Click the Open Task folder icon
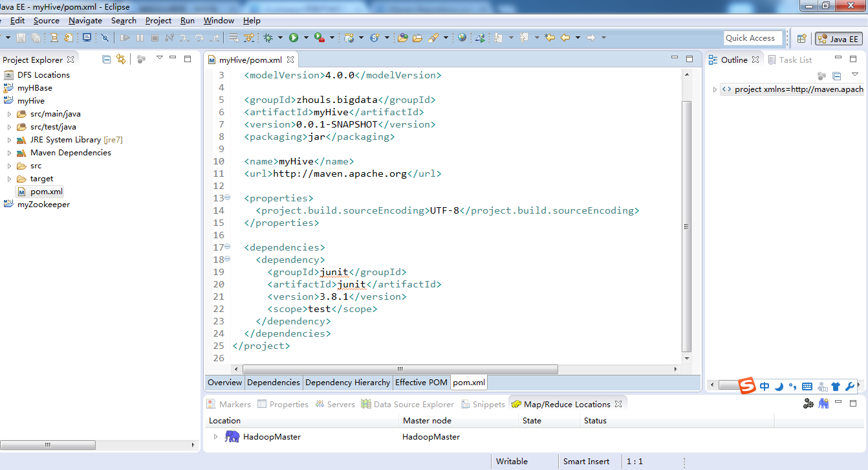The width and height of the screenshot is (868, 470). point(417,38)
